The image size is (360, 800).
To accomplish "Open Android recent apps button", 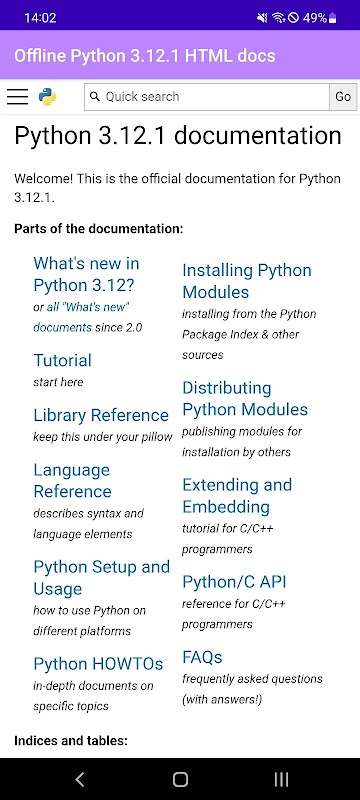I will [281, 779].
